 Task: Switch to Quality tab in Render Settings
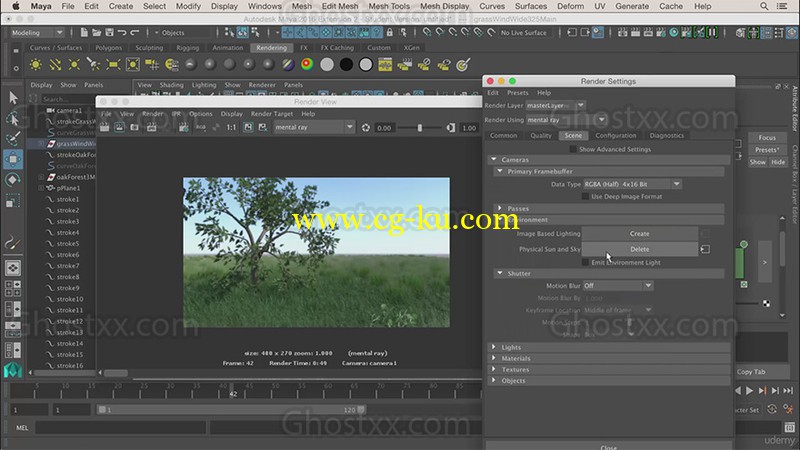pos(541,135)
